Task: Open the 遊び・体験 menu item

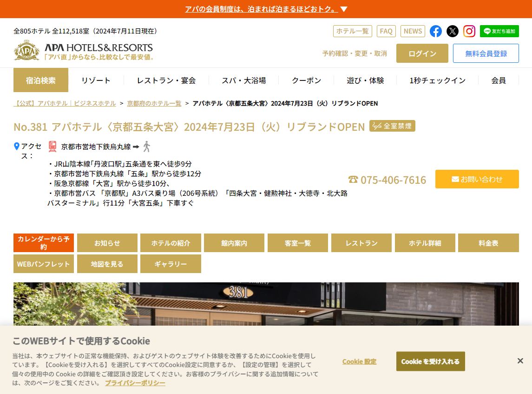Action: (365, 80)
